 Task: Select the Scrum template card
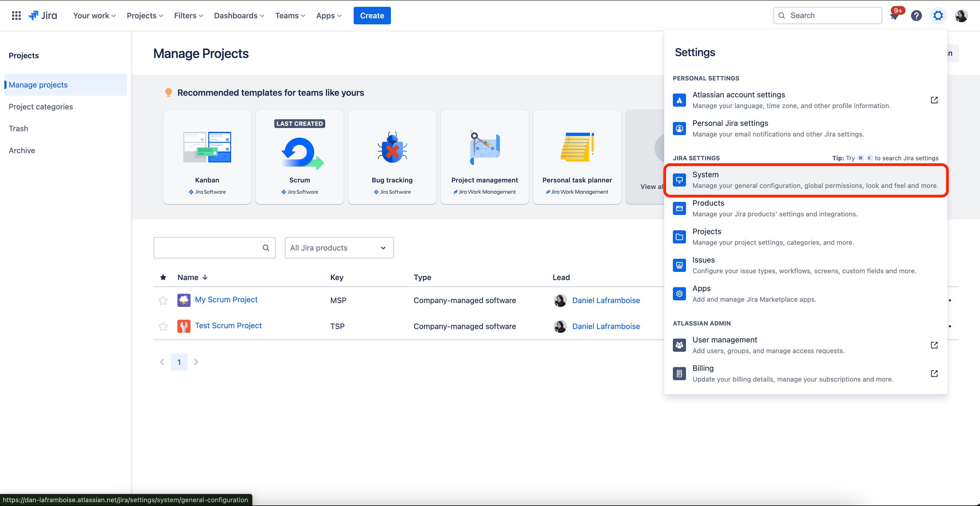300,157
